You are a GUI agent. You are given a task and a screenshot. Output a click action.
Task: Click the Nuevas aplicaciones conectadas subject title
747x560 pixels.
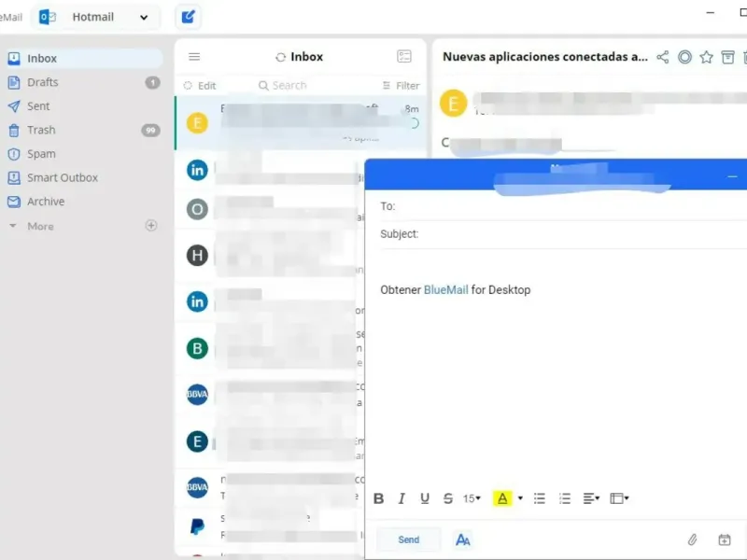coord(545,57)
